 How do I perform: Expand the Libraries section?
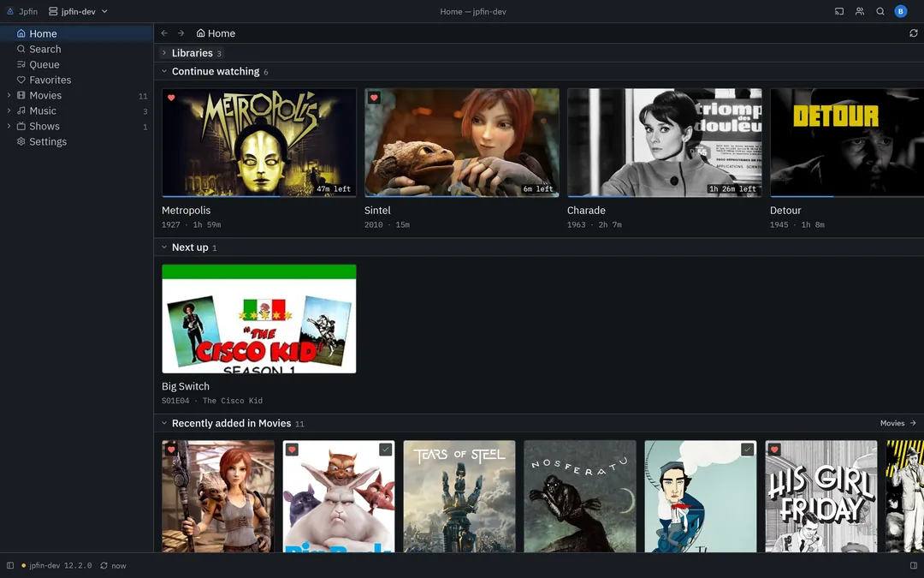164,53
